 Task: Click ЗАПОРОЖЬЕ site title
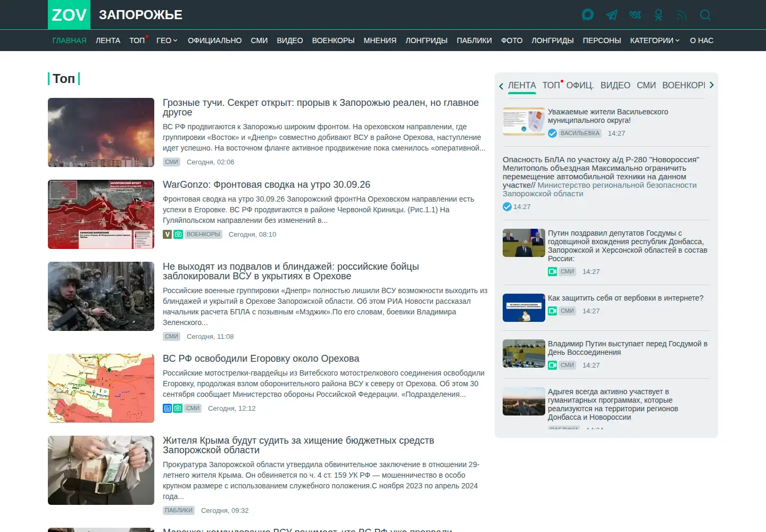(140, 15)
